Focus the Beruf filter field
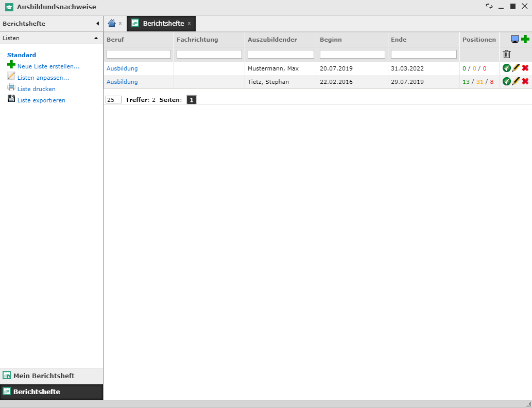 (139, 54)
